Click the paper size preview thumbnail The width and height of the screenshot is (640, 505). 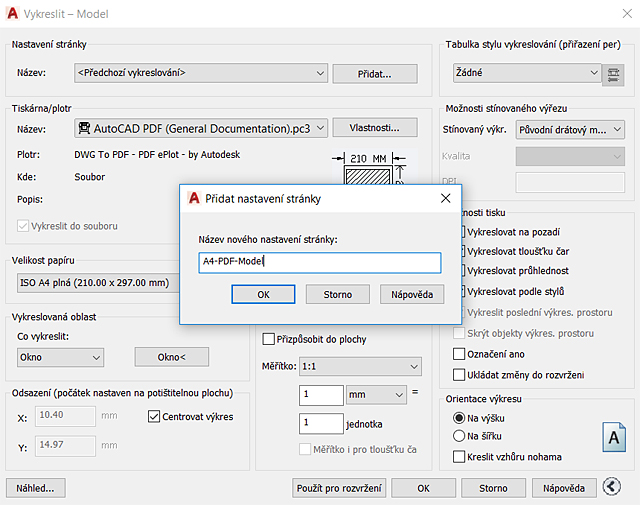[371, 169]
